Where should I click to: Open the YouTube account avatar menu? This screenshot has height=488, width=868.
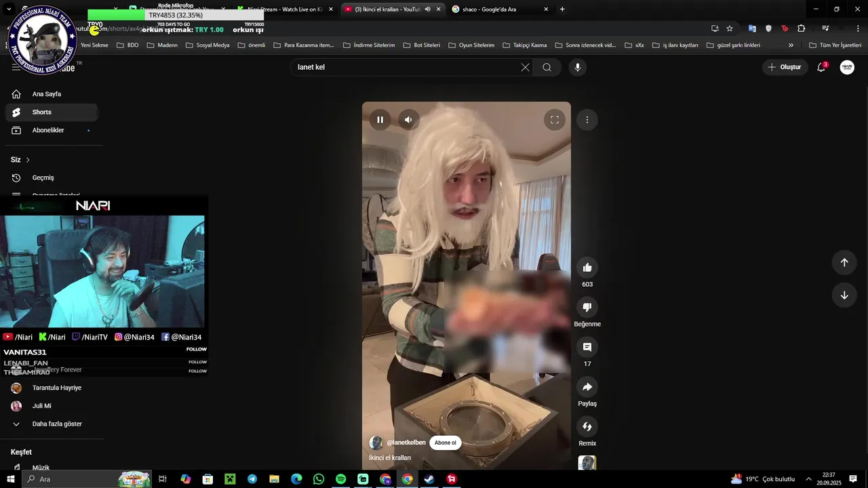[847, 67]
